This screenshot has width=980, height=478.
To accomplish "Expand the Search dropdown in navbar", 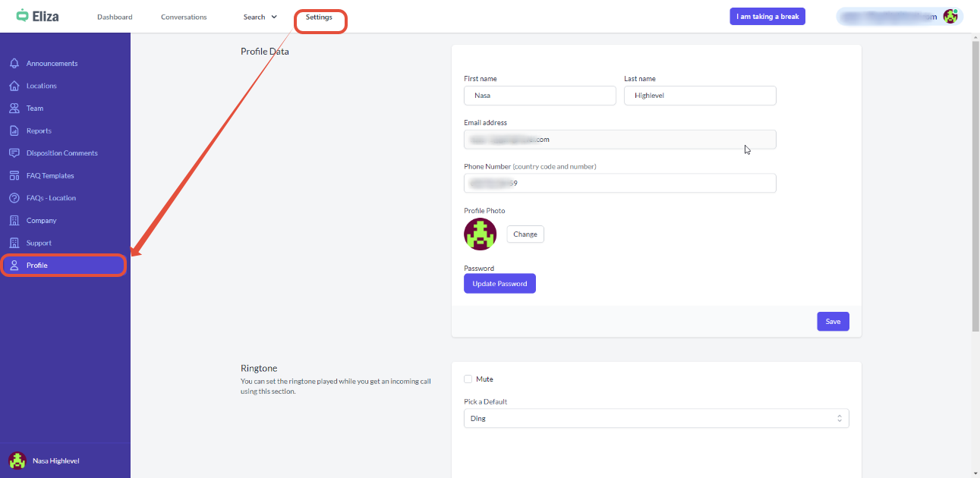I will pos(260,17).
